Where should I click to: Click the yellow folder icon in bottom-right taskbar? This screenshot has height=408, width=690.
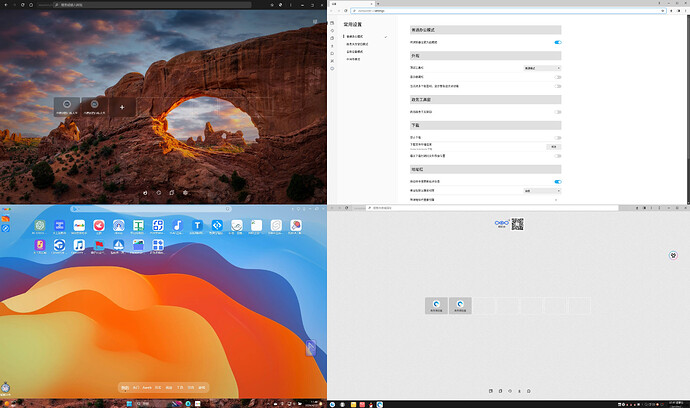(353, 404)
